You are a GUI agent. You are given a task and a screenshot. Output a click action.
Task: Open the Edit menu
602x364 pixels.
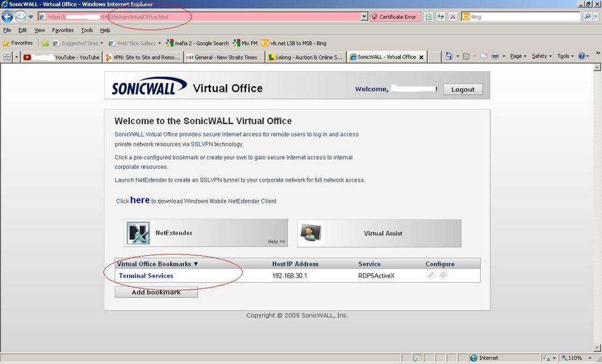(23, 30)
